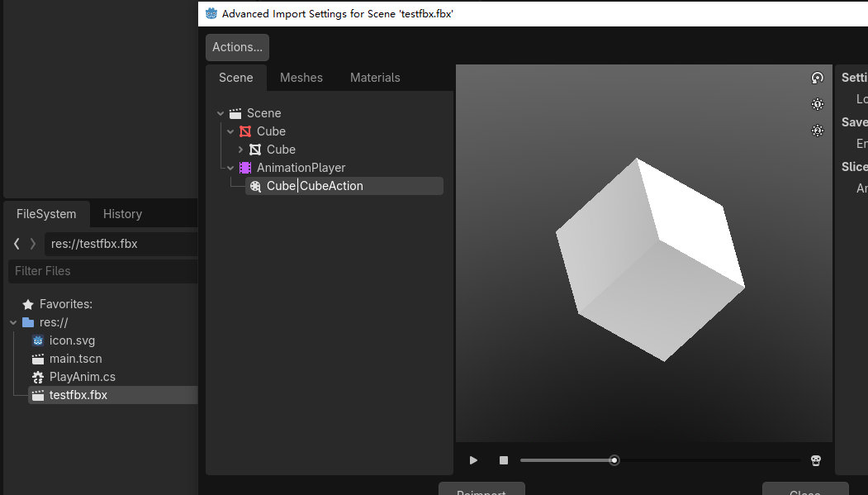Toggle preview light 2

[817, 131]
